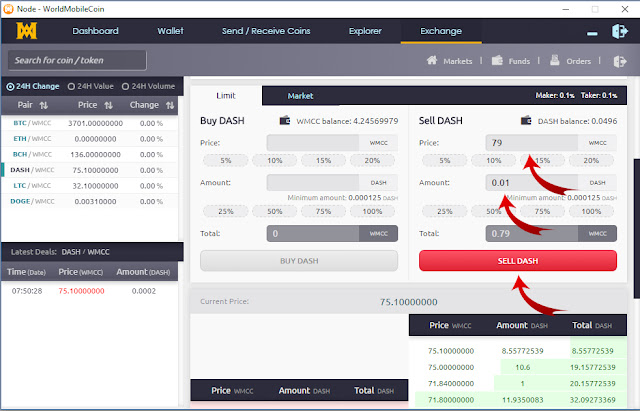Click the wallet icon next to DASH balance
640x411 pixels.
tap(526, 120)
